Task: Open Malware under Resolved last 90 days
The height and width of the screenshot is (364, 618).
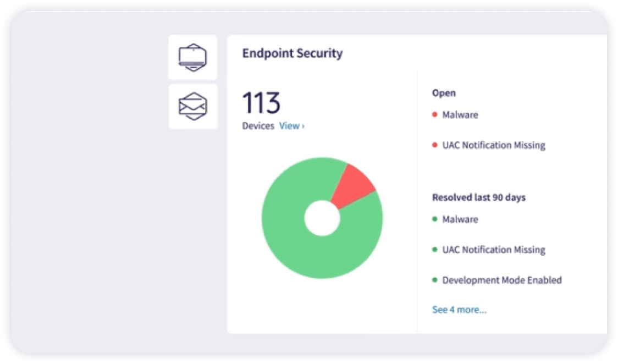Action: [x=460, y=219]
